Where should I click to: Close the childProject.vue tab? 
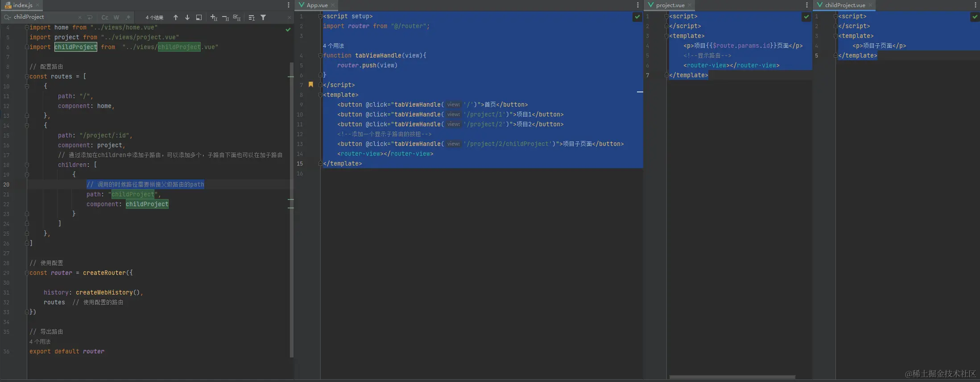(870, 5)
